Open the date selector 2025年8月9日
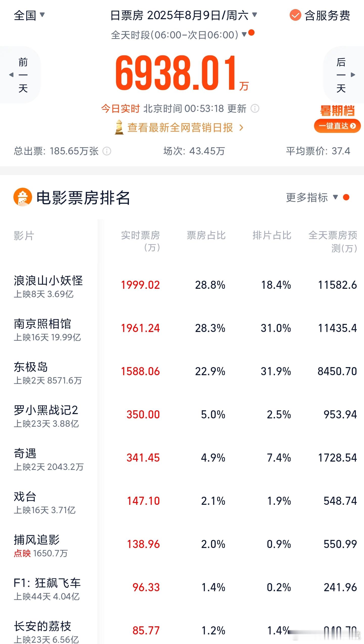Viewport: 364px width, 644px height. coord(184,15)
